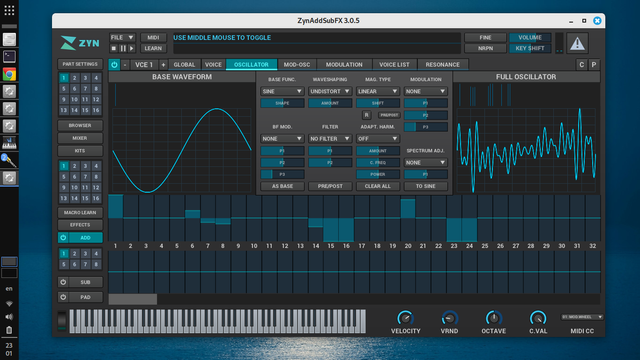The image size is (640, 360).
Task: Click the Wi-Fi network tray icon
Action: 9,304
